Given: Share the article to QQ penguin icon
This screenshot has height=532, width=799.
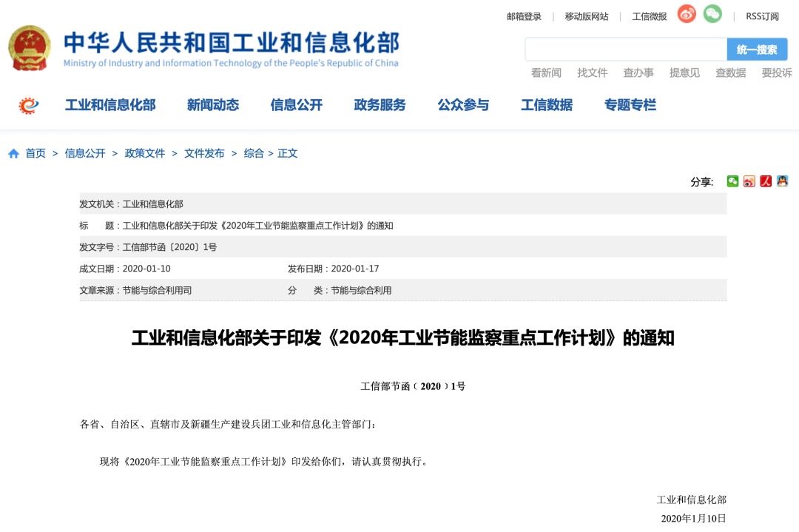Looking at the screenshot, I should coord(782,181).
